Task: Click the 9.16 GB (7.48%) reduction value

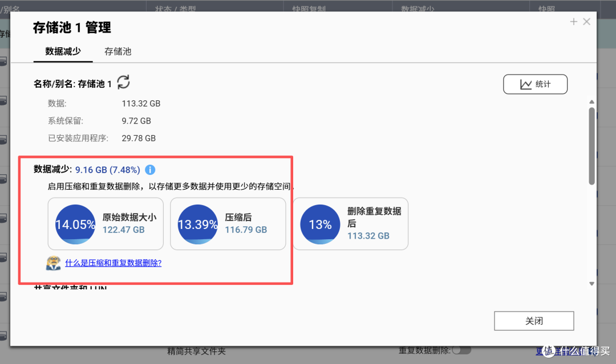Action: point(108,170)
